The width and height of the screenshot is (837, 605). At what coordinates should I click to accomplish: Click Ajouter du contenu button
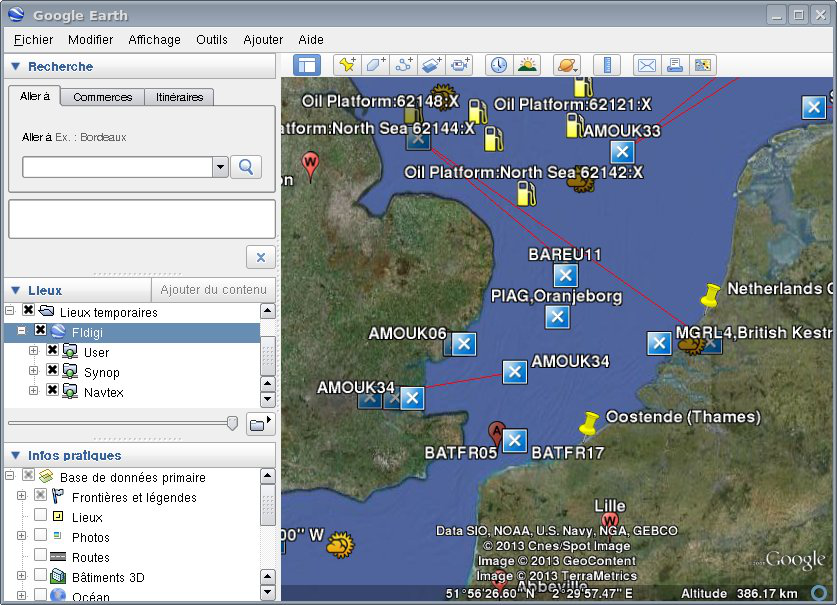(x=214, y=289)
